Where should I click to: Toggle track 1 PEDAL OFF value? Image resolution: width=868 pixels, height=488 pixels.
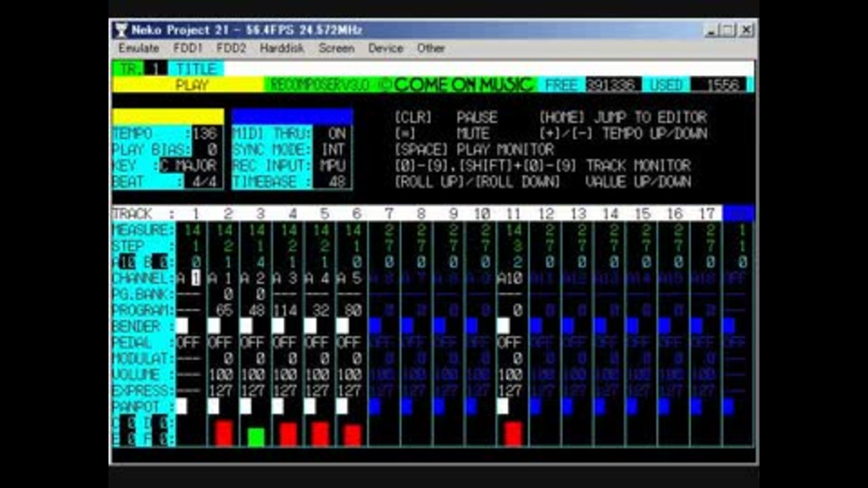(x=188, y=343)
